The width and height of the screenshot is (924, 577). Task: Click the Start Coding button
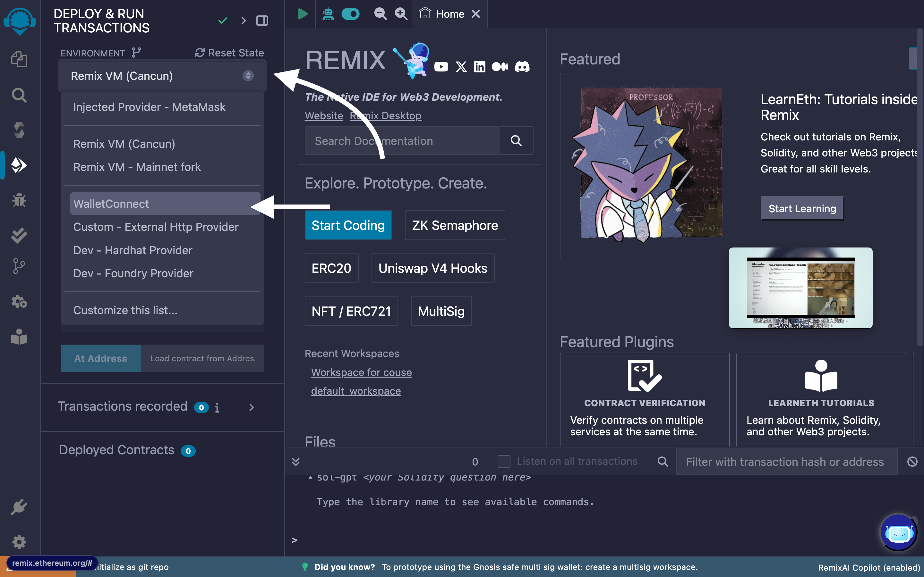tap(348, 225)
